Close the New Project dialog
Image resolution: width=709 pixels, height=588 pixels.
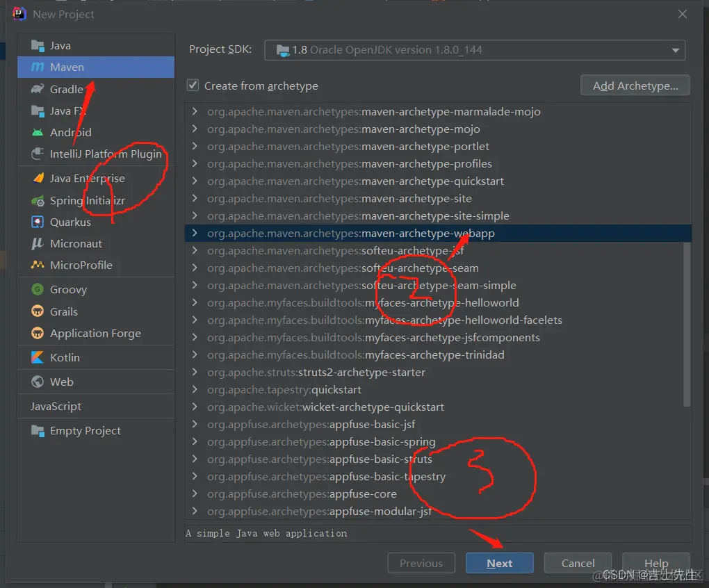pos(683,14)
